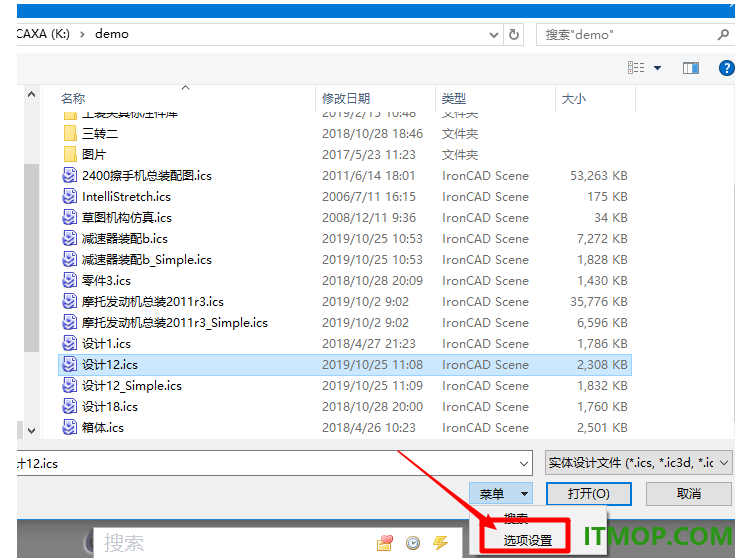Click the heart folder icon in the taskbar
This screenshot has width=742, height=559.
385,542
